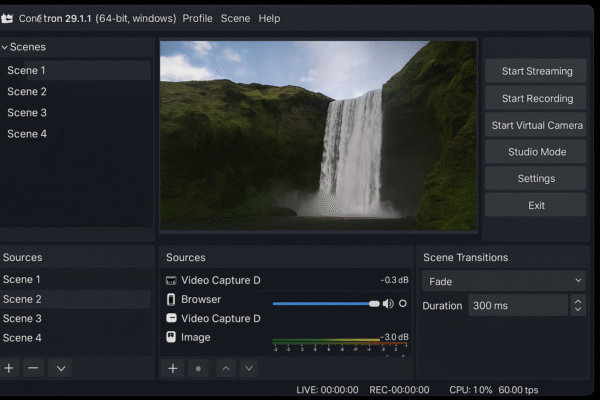Click the blue audio volume slider
Screen dimensions: 600x400
click(x=322, y=303)
